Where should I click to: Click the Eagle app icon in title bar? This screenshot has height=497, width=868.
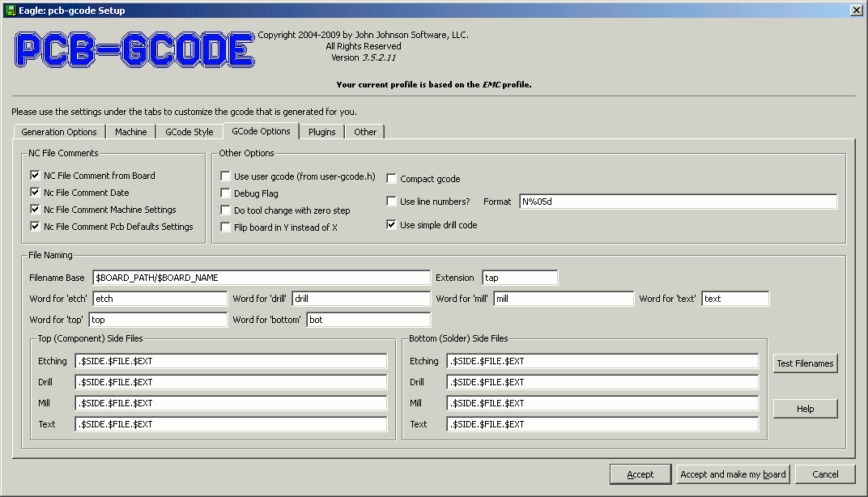click(x=11, y=10)
